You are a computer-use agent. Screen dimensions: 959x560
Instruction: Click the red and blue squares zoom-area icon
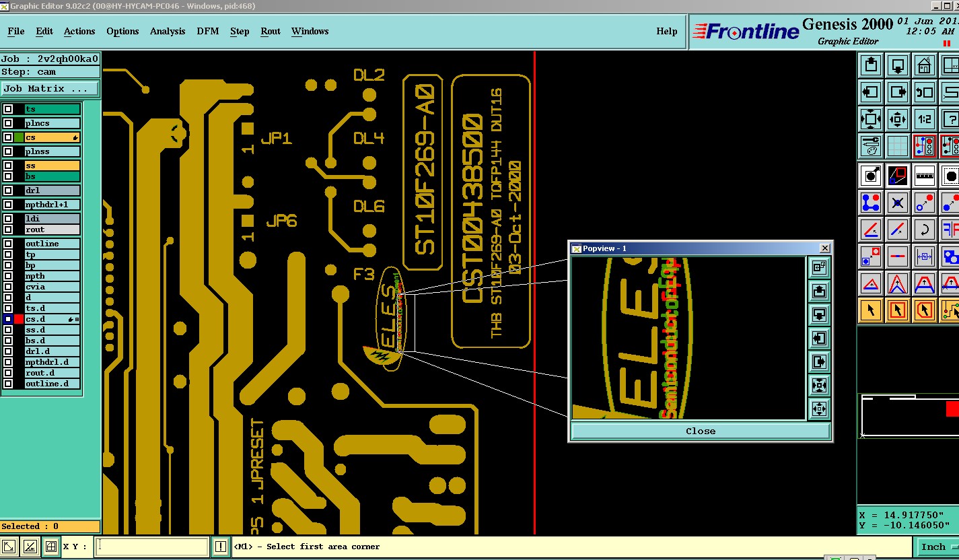(x=898, y=176)
